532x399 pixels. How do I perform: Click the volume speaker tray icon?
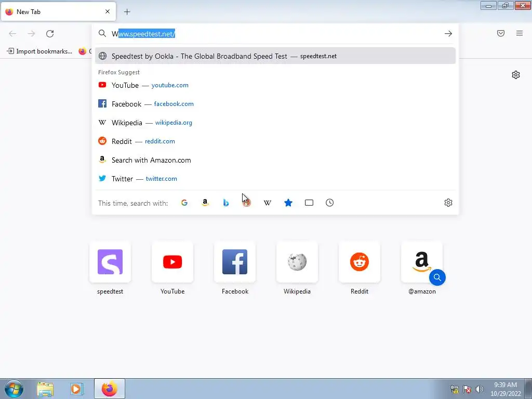479,389
